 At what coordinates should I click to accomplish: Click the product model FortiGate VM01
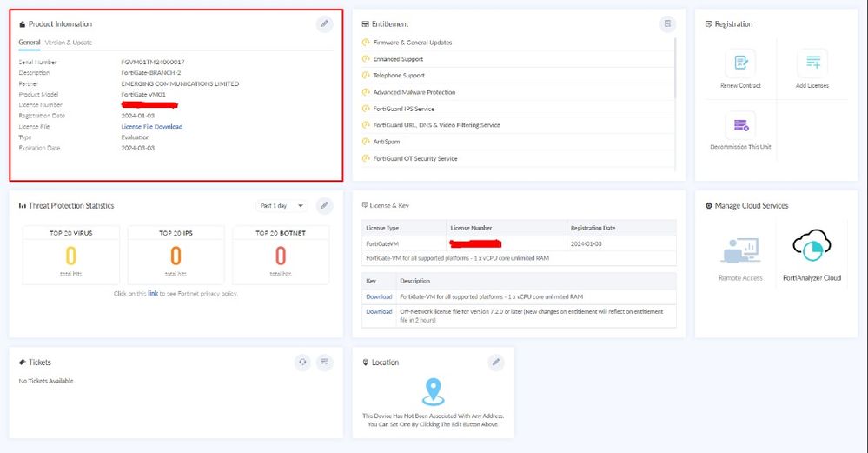(143, 94)
